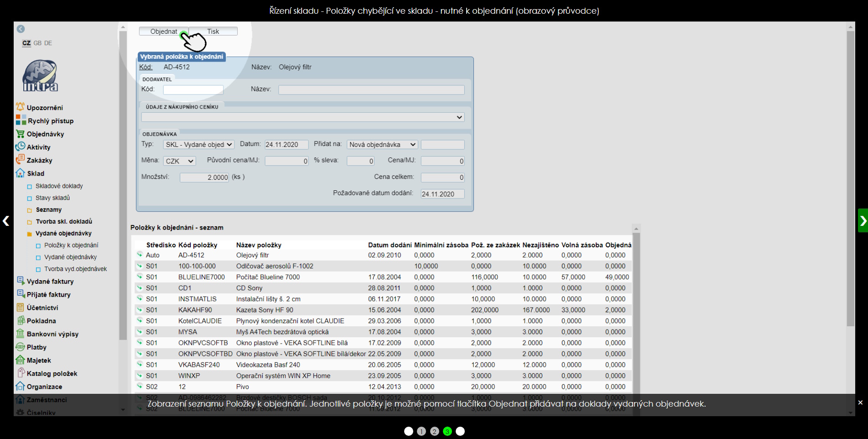Click the Upozornění bell icon
This screenshot has height=439, width=868.
(20, 107)
